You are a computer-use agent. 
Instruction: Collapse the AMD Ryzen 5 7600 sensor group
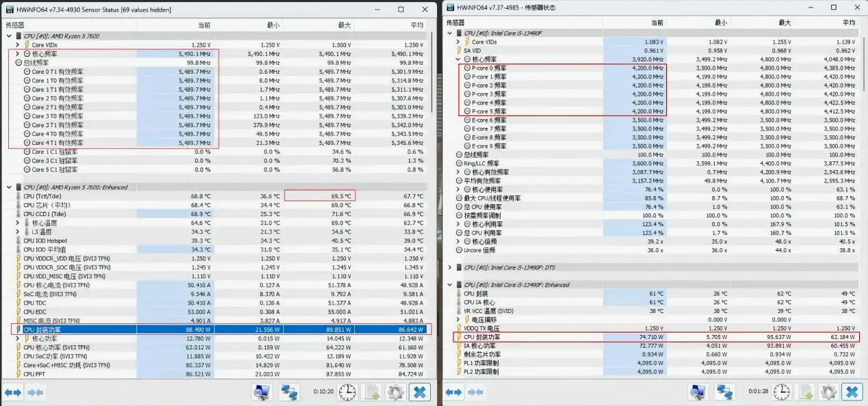pyautogui.click(x=10, y=36)
